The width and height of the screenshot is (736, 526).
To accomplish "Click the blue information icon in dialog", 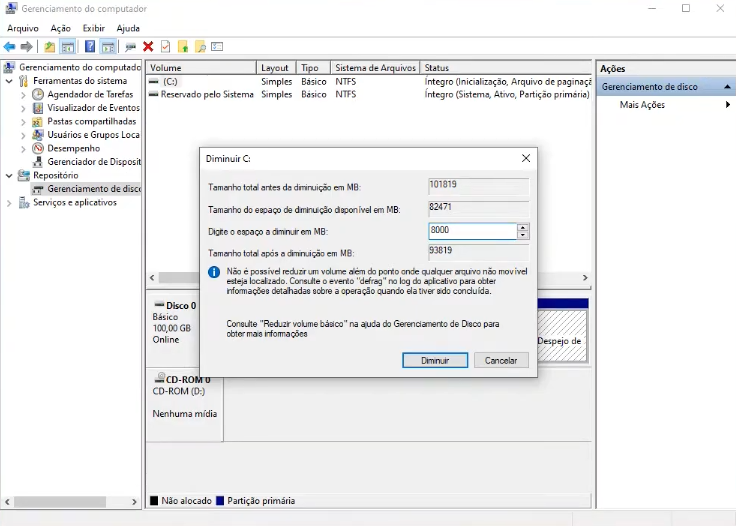I will tap(214, 272).
